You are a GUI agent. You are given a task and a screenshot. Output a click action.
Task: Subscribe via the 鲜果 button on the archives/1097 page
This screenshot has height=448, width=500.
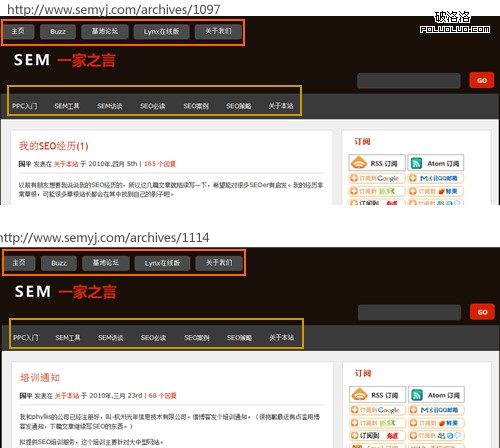click(x=436, y=191)
